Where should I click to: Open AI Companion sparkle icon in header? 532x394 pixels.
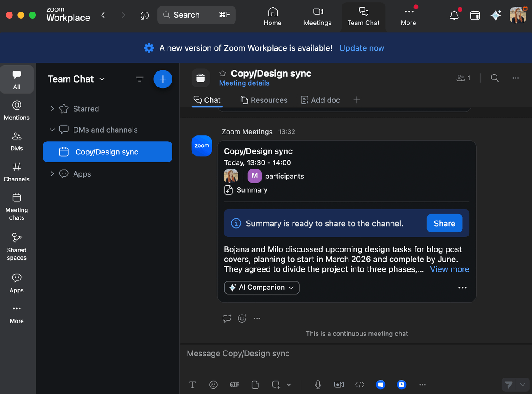tap(496, 16)
